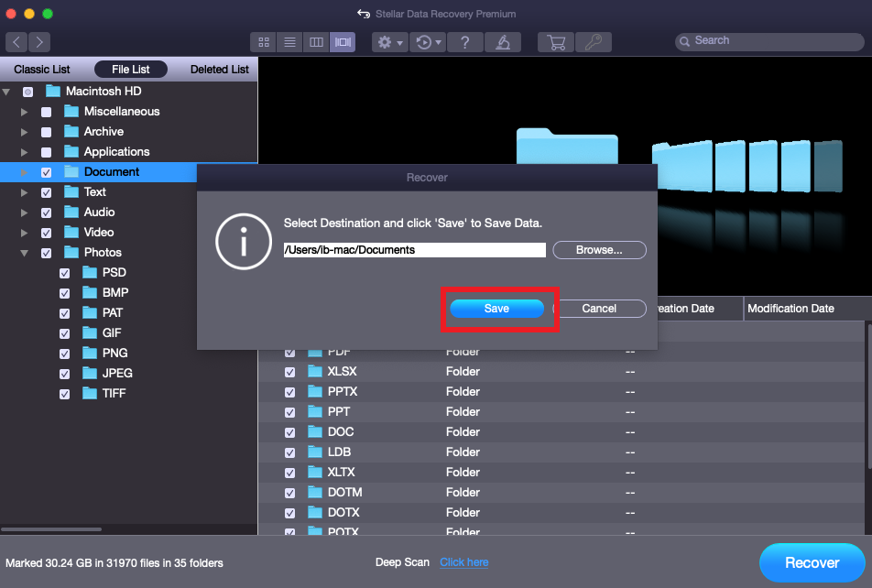Open the shopping cart to buy
This screenshot has height=588, width=872.
tap(556, 42)
